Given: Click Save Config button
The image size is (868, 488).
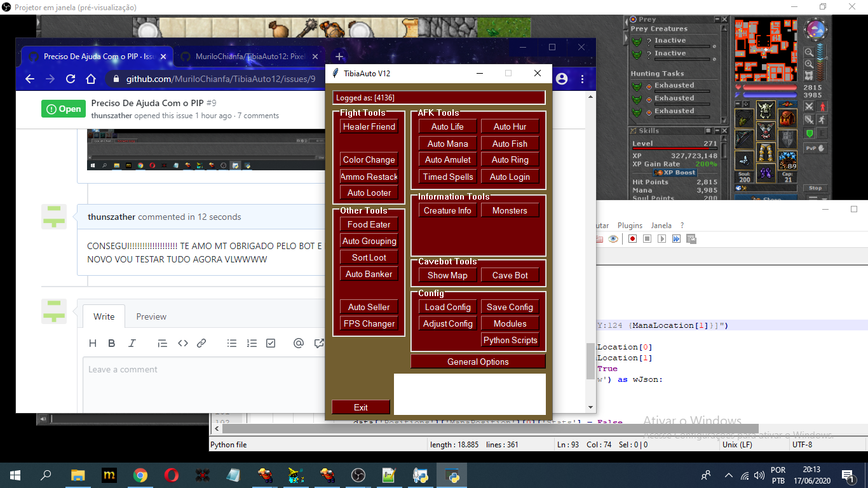Looking at the screenshot, I should click(x=510, y=307).
